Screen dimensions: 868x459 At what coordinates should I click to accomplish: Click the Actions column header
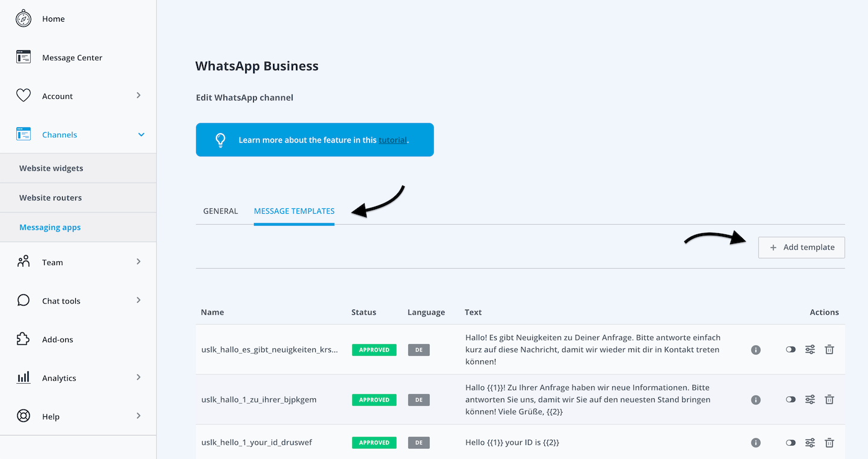click(x=825, y=312)
